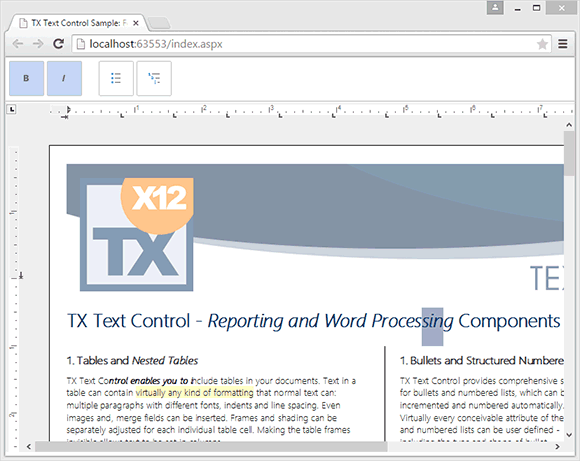
Task: Click the heading '1. Tables and Nested Tables'
Action: pos(132,360)
